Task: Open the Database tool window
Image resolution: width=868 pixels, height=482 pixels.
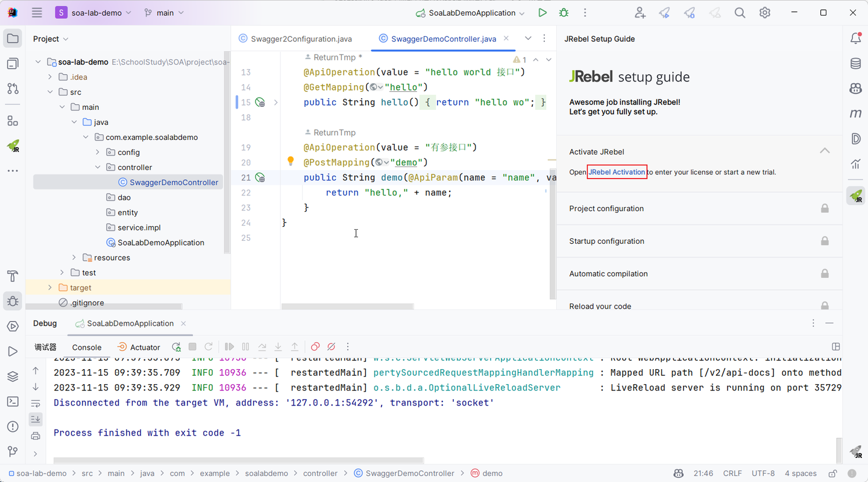Action: click(x=855, y=63)
